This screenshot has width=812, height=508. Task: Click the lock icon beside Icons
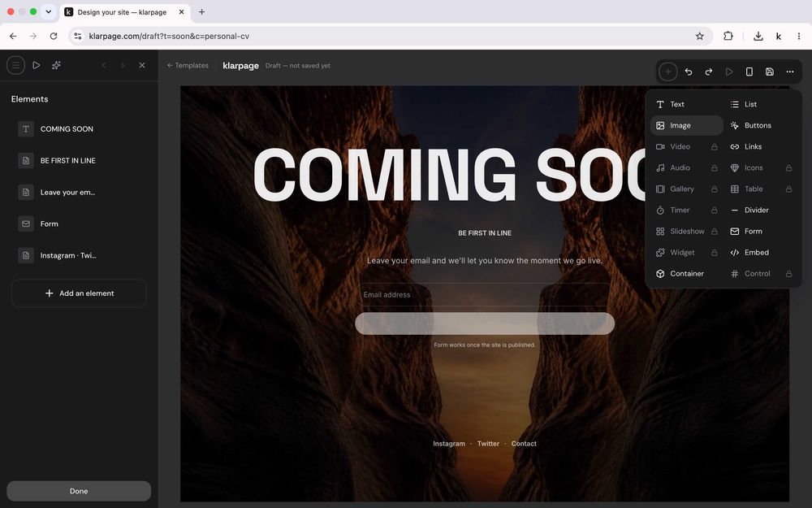click(x=788, y=168)
